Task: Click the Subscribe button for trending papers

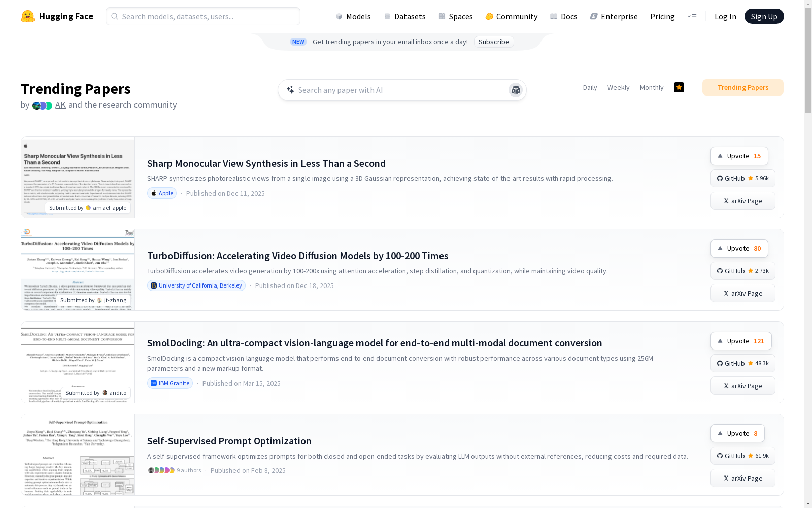Action: click(494, 42)
